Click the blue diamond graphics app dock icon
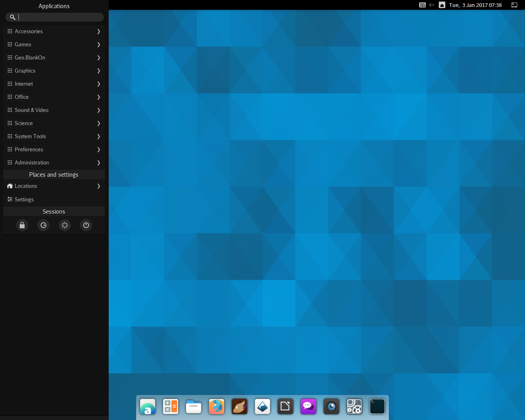This screenshot has width=525, height=420. pyautogui.click(x=262, y=406)
